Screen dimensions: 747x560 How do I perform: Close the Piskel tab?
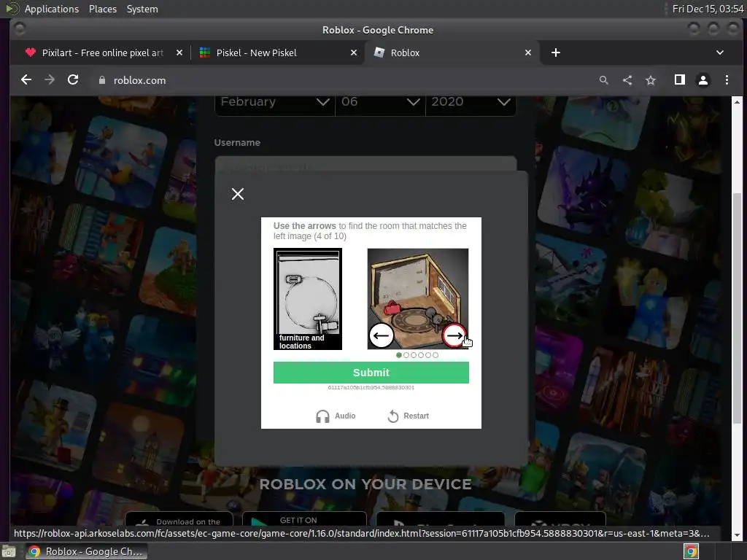(354, 52)
